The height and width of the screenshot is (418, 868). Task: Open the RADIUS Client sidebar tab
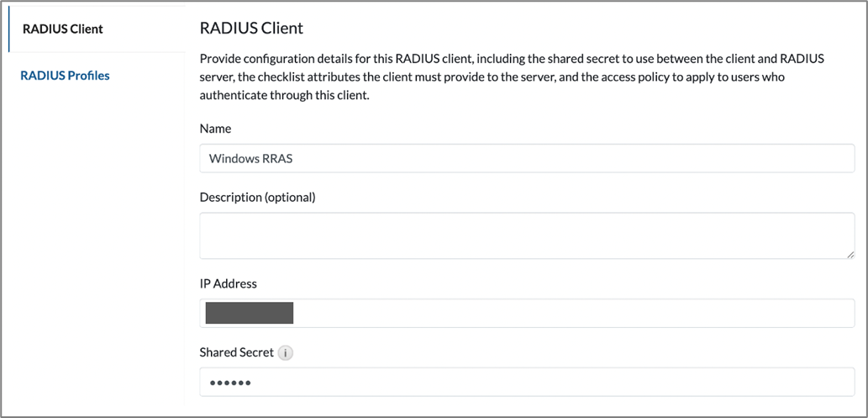tap(63, 29)
